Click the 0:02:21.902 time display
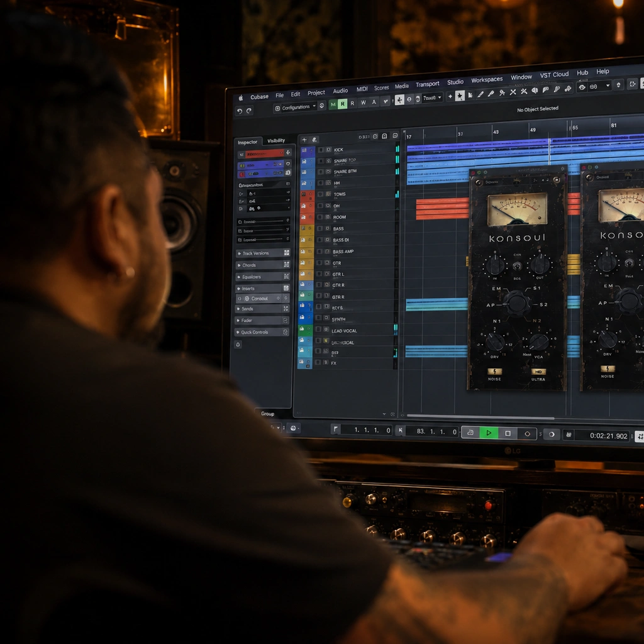This screenshot has width=644, height=644. pyautogui.click(x=608, y=436)
